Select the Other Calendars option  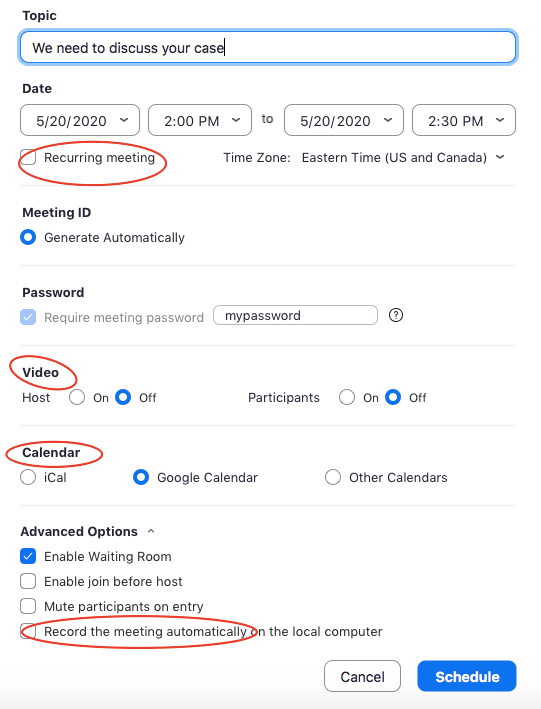[333, 477]
